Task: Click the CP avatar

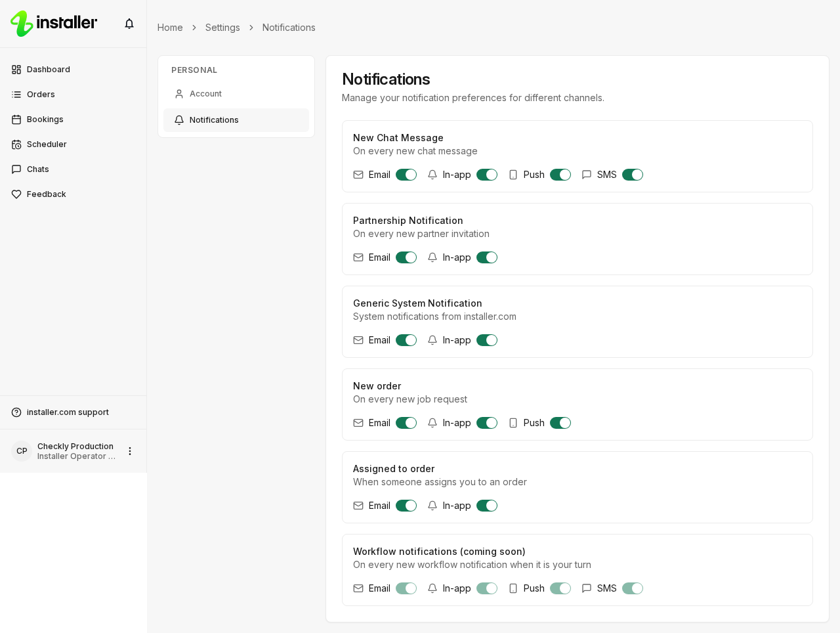Action: 22,451
